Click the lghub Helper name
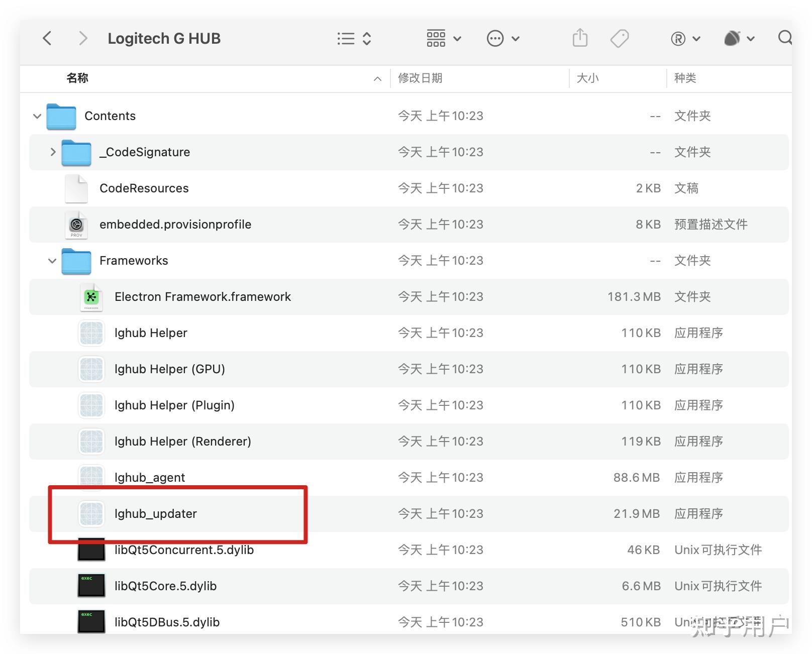812x654 pixels. tap(151, 333)
